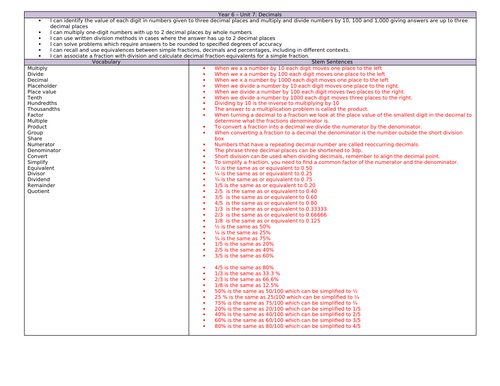
Task: Click line '1/8 is the same as or equivalent to 0.125'
Action: 267,221
